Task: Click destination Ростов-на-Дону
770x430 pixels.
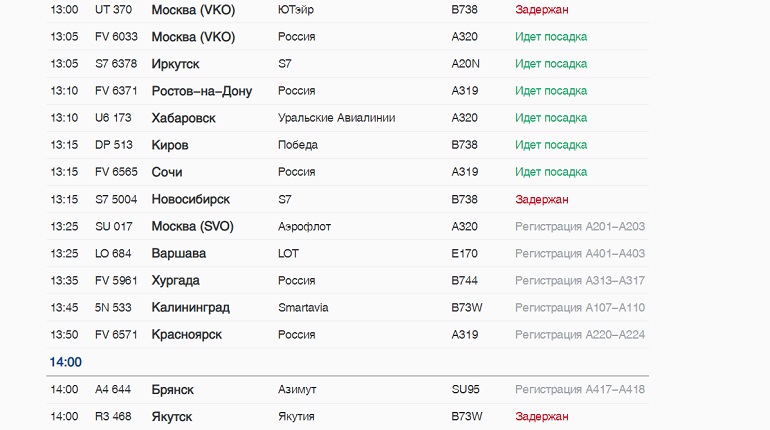Action: click(x=202, y=91)
